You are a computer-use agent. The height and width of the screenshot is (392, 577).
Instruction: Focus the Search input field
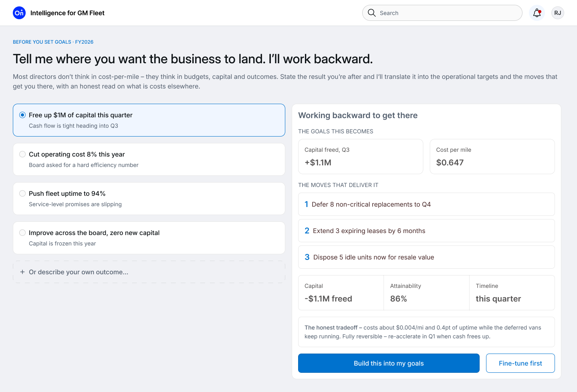pos(442,13)
